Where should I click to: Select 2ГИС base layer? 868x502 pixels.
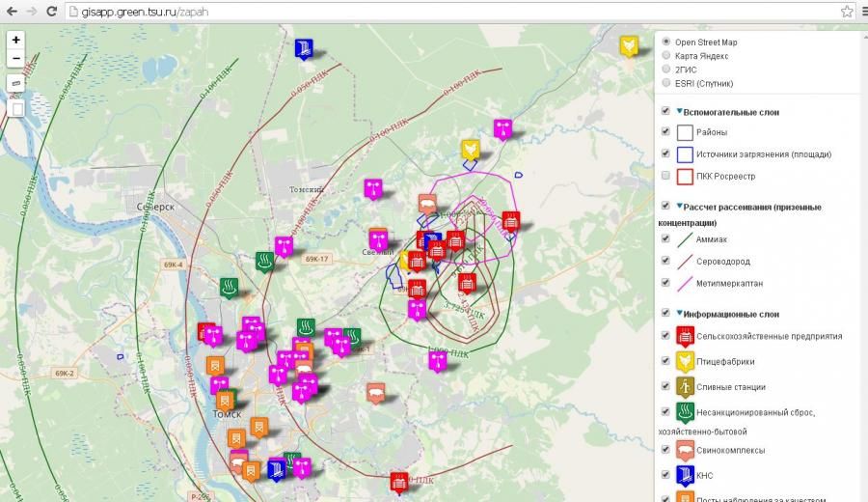pyautogui.click(x=665, y=70)
